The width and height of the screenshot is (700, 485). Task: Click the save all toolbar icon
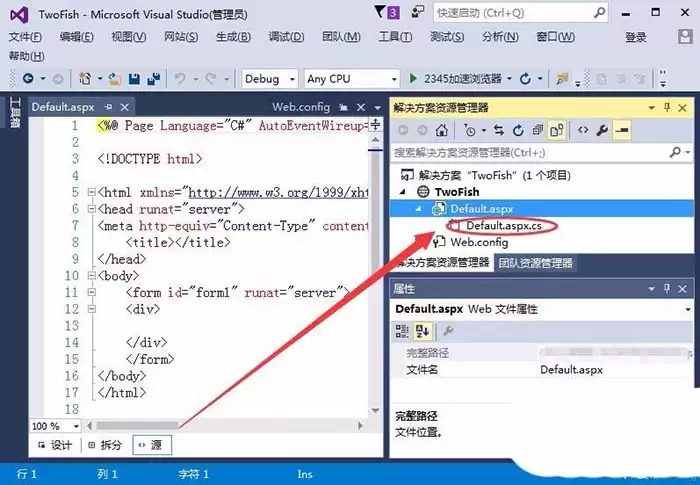[x=154, y=79]
